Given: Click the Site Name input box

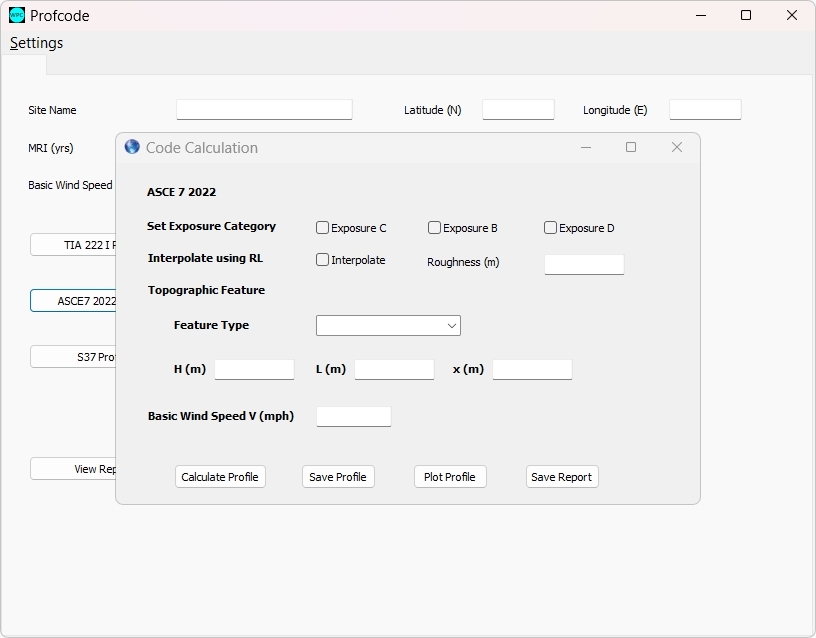Looking at the screenshot, I should click(x=264, y=110).
